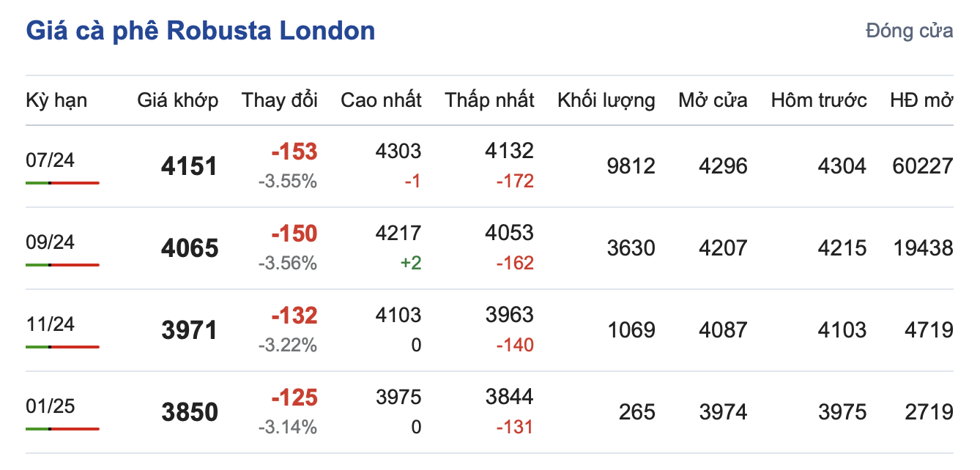Viewport: 980px width, 470px height.
Task: Open the 11/24 contract term
Action: 50,324
